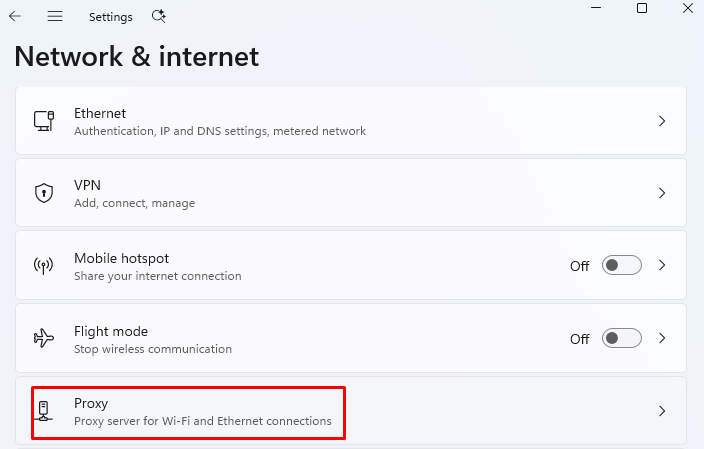Open the Ethernet settings entry
This screenshot has width=704, height=449.
351,121
